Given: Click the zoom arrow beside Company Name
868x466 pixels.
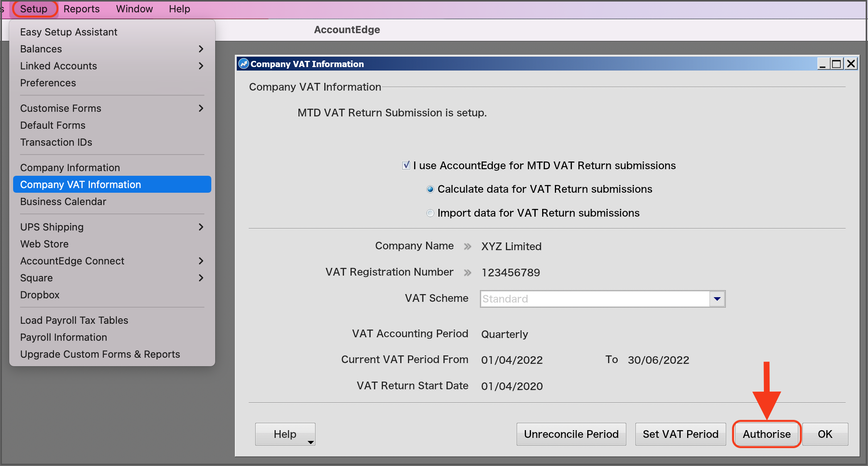Looking at the screenshot, I should (467, 246).
